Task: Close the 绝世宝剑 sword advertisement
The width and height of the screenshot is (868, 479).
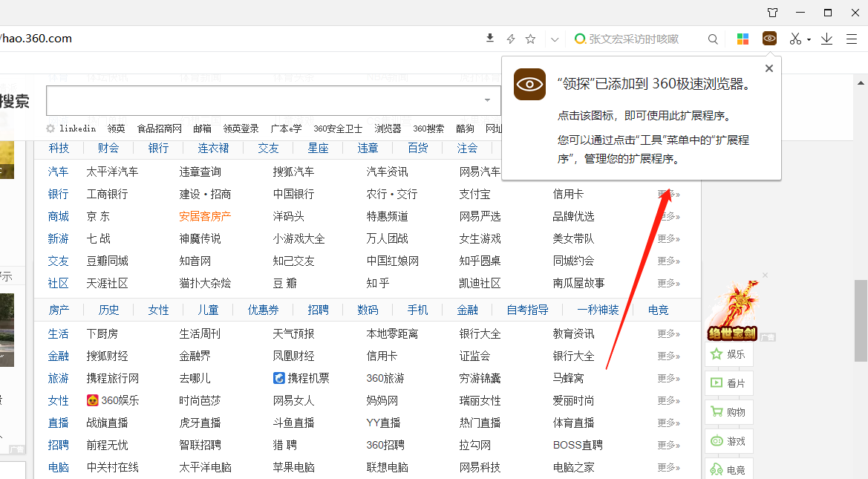Action: coord(765,276)
